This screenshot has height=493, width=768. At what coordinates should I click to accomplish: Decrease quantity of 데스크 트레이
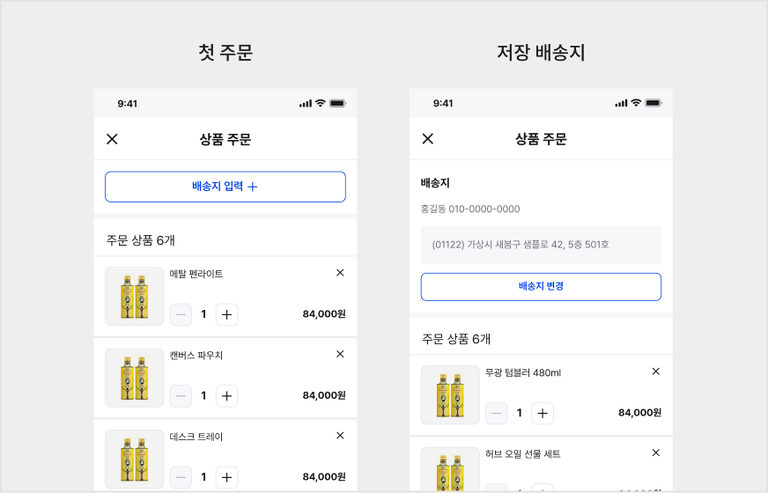(x=181, y=477)
